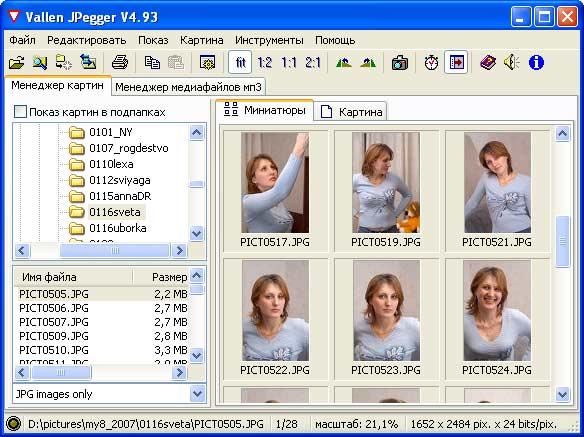Click the refresh pictures toolbar icon
This screenshot has width=584, height=437.
click(88, 62)
